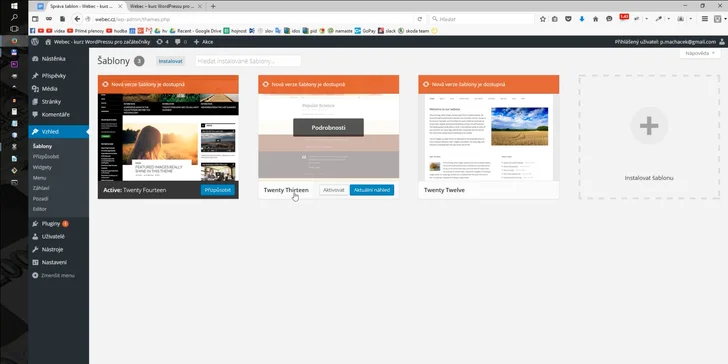The width and height of the screenshot is (728, 364).
Task: Open the Pluginy menu with update badge
Action: click(58, 224)
